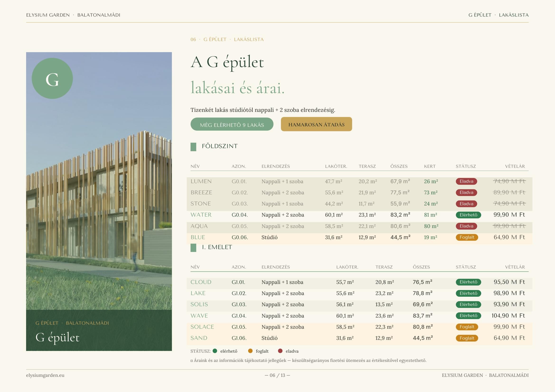Select the SOLIS apartment name
The width and height of the screenshot is (555, 392).
(199, 304)
